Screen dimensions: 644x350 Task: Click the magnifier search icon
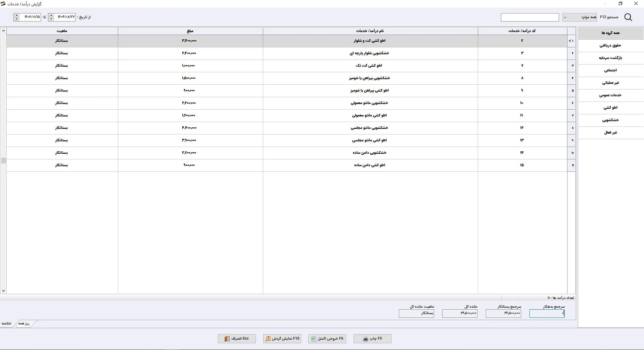[x=628, y=17]
